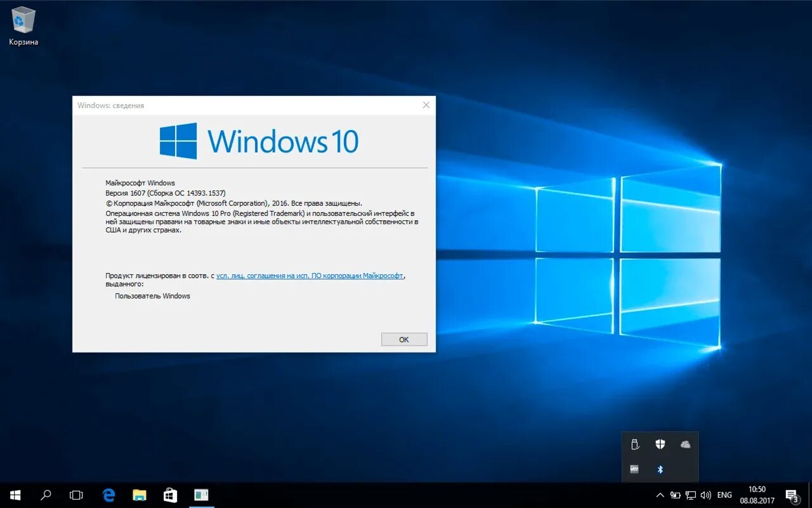Click the copyright 2016 line
The width and height of the screenshot is (812, 508).
coord(234,203)
